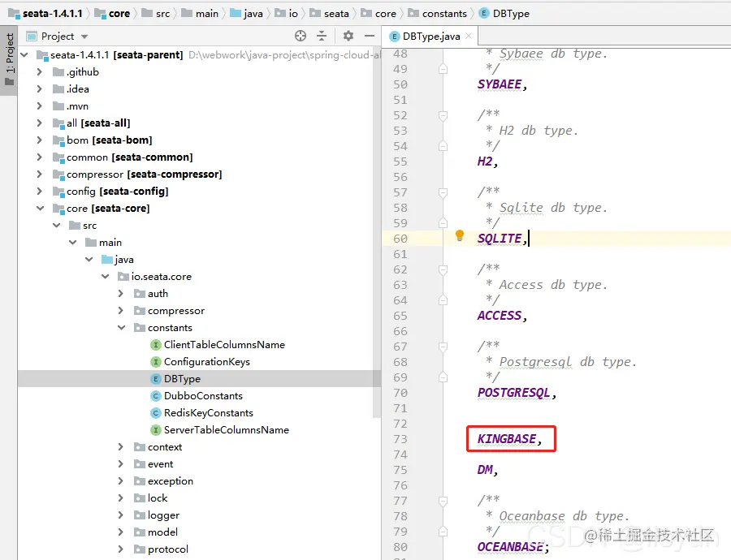Select DubboConstants class icon
This screenshot has width=731, height=560.
pos(156,396)
